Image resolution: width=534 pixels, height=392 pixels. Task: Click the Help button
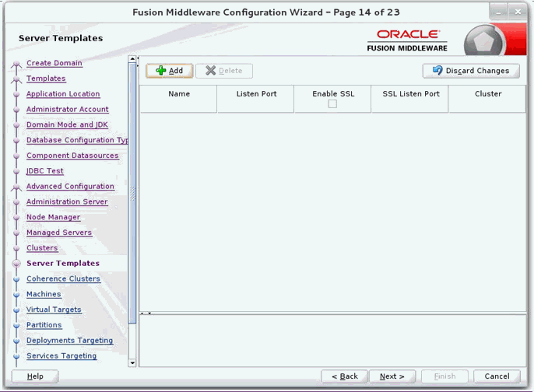click(x=35, y=376)
